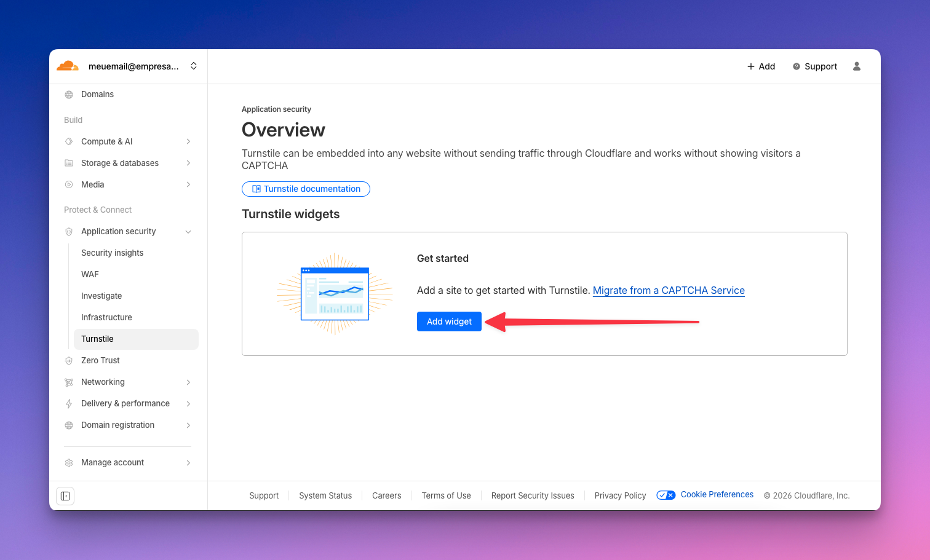Click the Turnstile illustration graphic
This screenshot has height=560, width=930.
pos(335,294)
